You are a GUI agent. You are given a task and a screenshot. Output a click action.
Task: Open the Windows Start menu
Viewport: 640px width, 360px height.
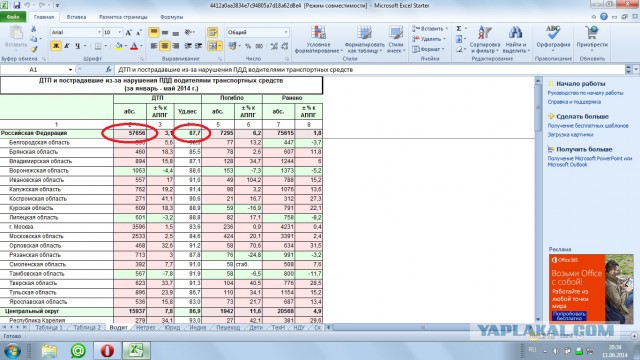[12, 351]
